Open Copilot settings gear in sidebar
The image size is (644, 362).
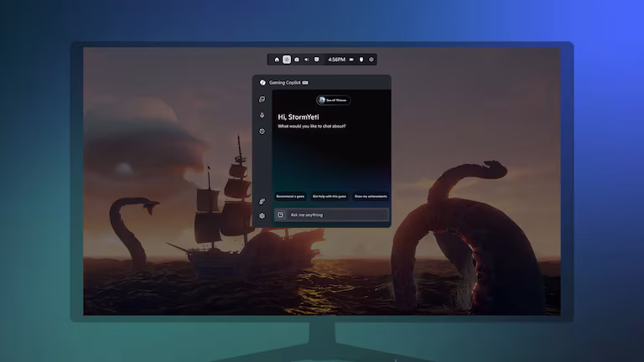point(262,215)
